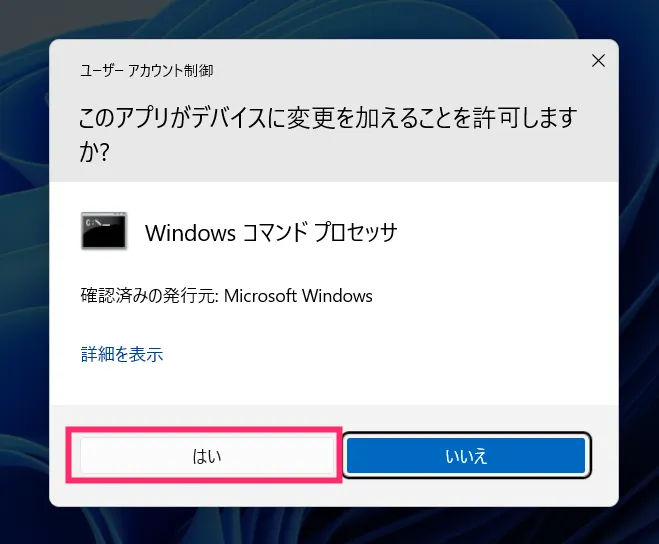
Task: Click the このアプリがデバイスに変更を heading line
Action: (328, 117)
